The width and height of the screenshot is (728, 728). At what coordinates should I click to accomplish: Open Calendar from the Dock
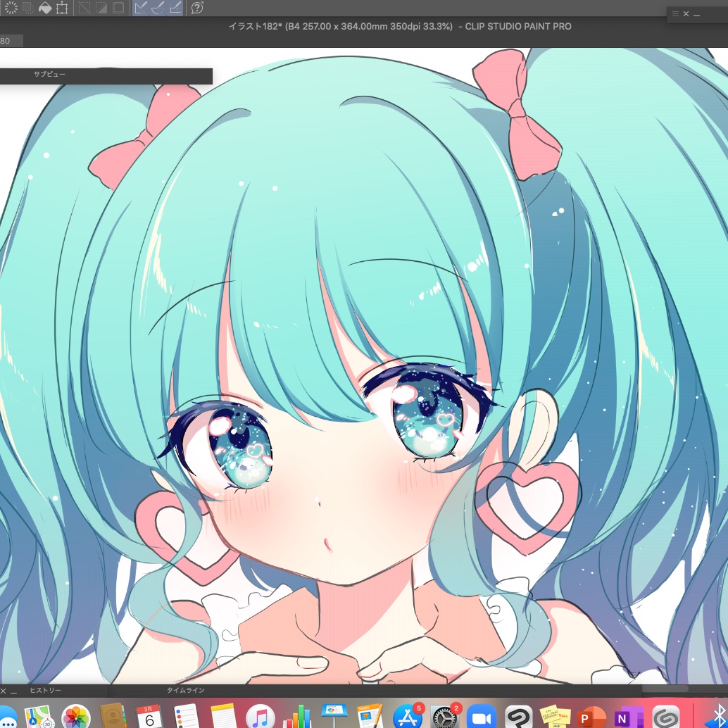tap(149, 717)
